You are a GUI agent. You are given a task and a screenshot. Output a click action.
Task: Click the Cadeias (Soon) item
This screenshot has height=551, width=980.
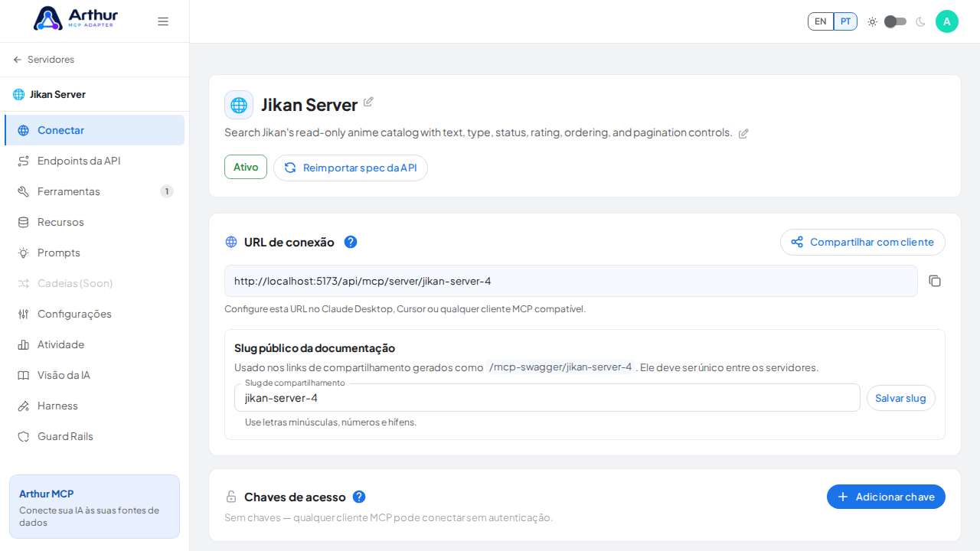95,283
